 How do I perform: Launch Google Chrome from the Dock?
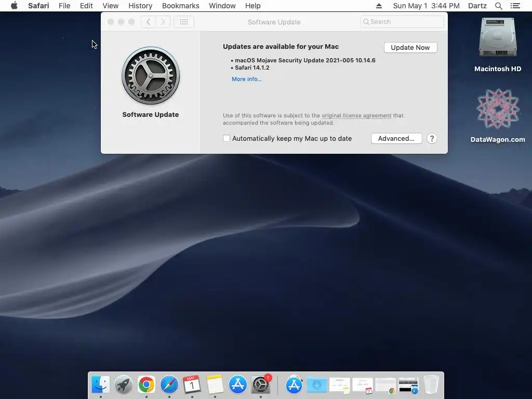coord(146,385)
